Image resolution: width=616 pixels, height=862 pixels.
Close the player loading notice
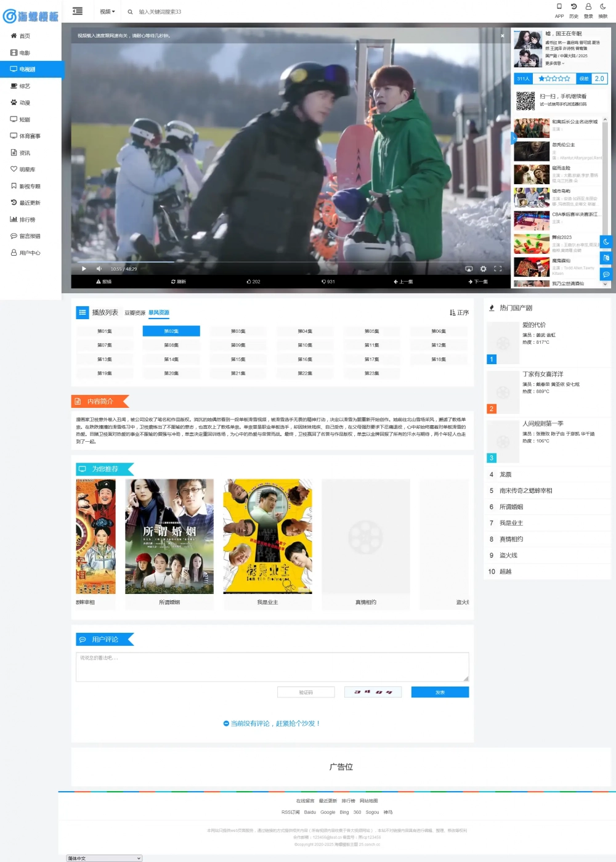click(x=502, y=36)
